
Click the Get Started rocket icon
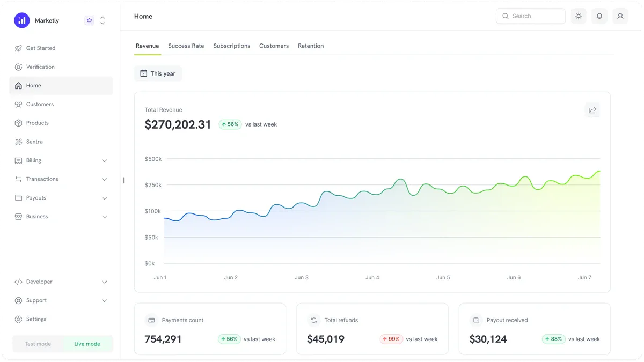18,48
